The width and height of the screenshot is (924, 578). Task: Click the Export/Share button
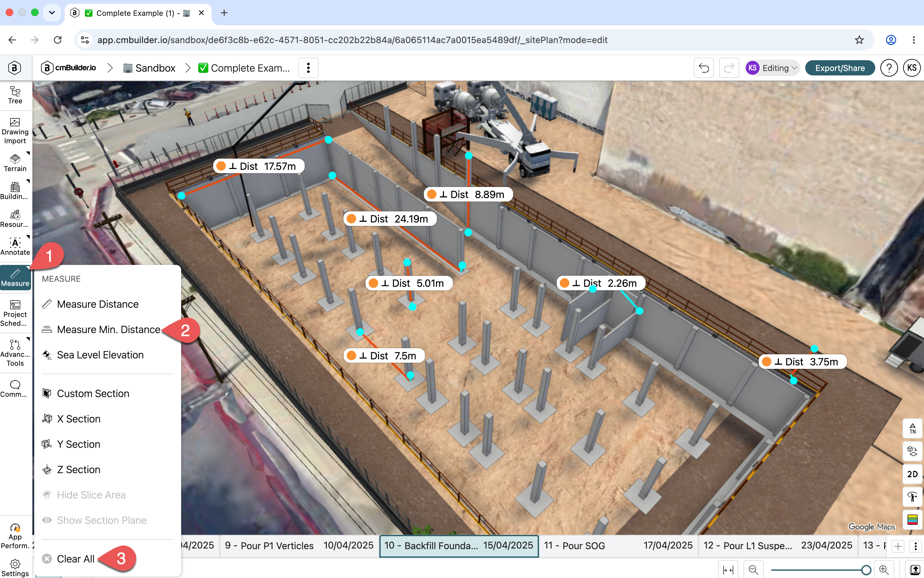tap(840, 68)
